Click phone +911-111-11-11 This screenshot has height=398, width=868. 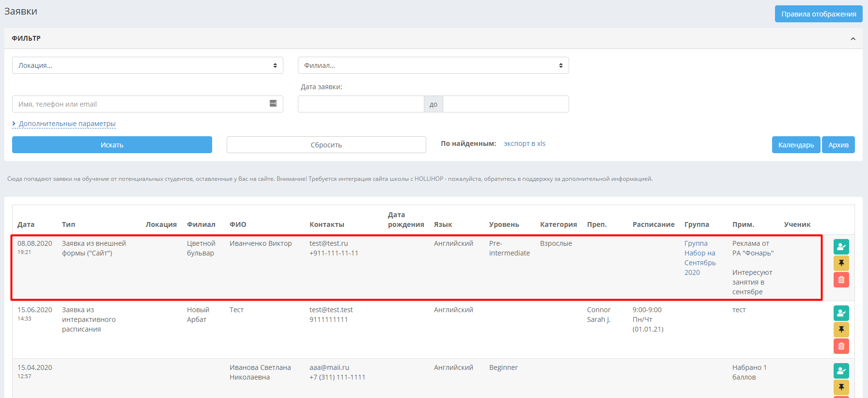point(334,253)
